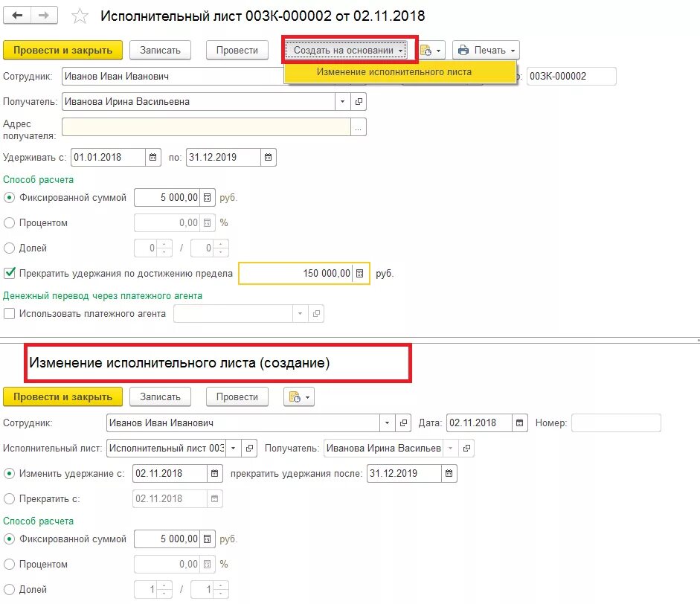Open reports icon in lower form toolbar
The width and height of the screenshot is (700, 604).
298,397
